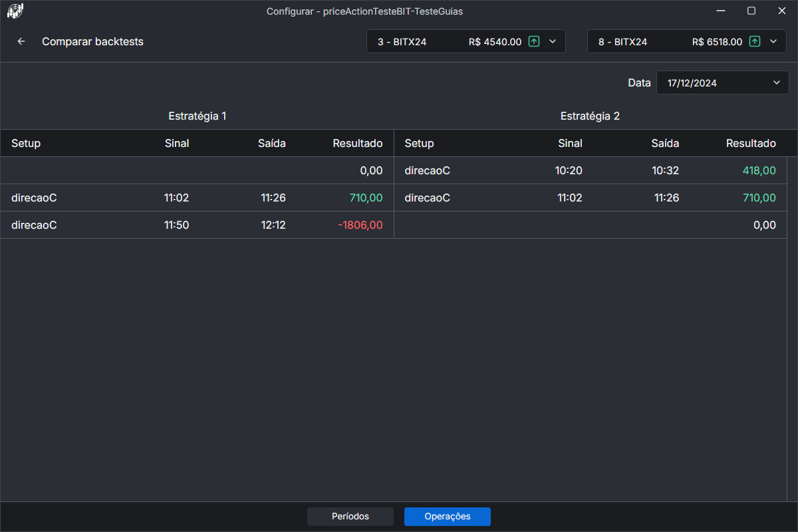798x532 pixels.
Task: Select the Estratégia 1 row with -1806,00 result
Action: click(197, 225)
